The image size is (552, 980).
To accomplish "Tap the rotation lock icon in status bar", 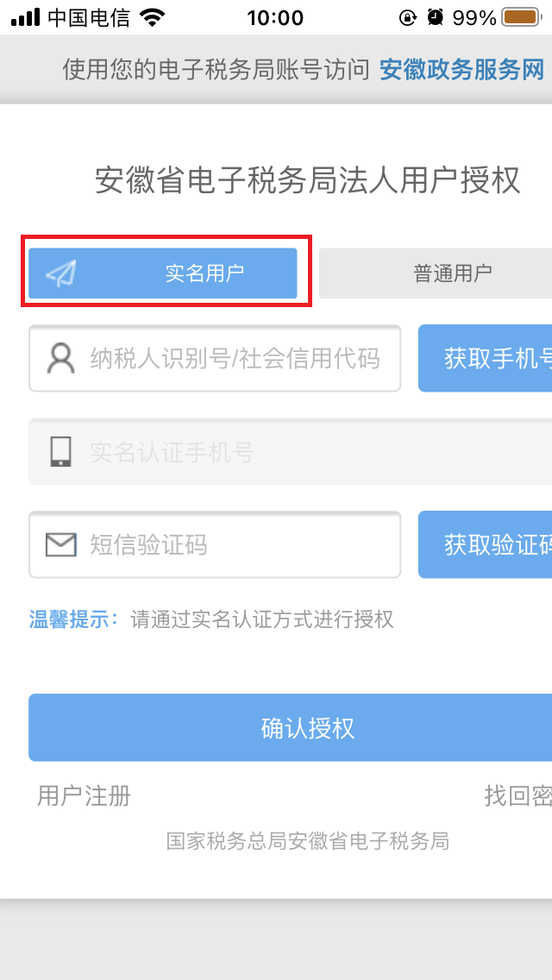I will tap(408, 17).
